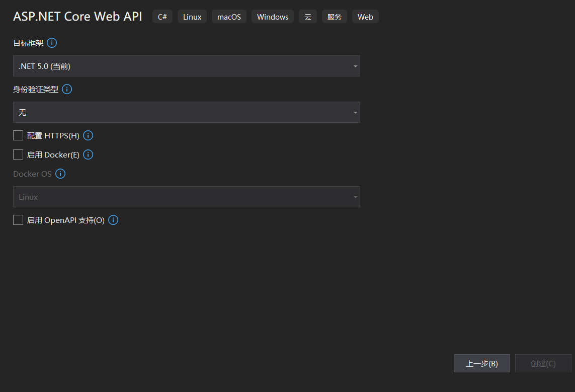Click info icon for OpenAPI 支持
This screenshot has height=392, width=575.
[x=113, y=220]
